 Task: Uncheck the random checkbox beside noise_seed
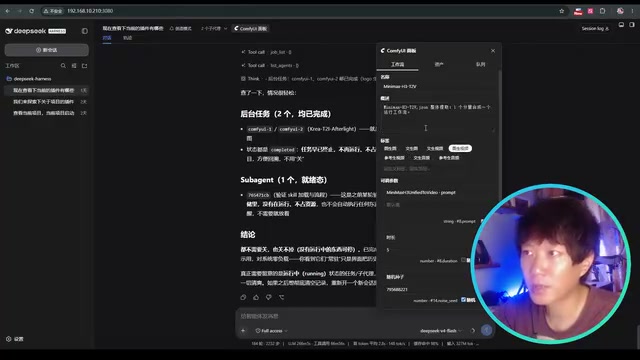click(x=463, y=300)
